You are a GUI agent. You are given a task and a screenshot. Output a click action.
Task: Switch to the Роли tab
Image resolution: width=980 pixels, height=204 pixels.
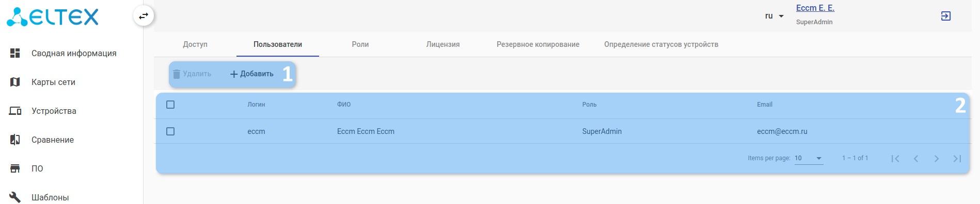[x=360, y=44]
